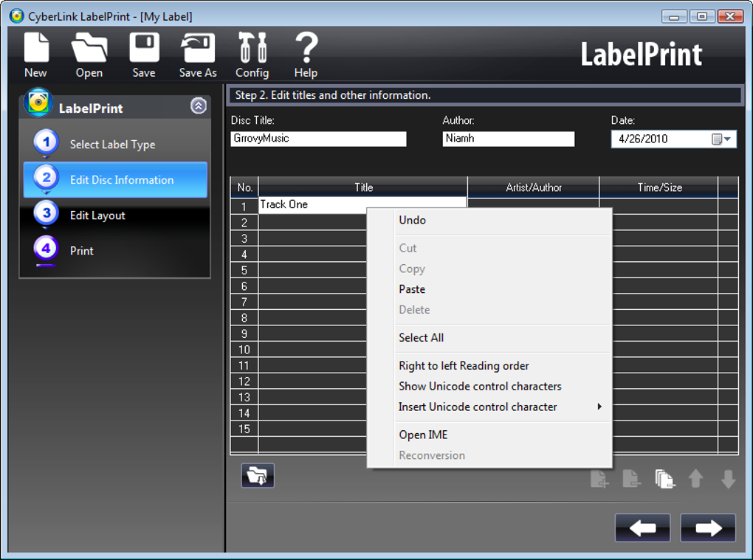
Task: Select row number 10 in track list
Action: pos(244,349)
